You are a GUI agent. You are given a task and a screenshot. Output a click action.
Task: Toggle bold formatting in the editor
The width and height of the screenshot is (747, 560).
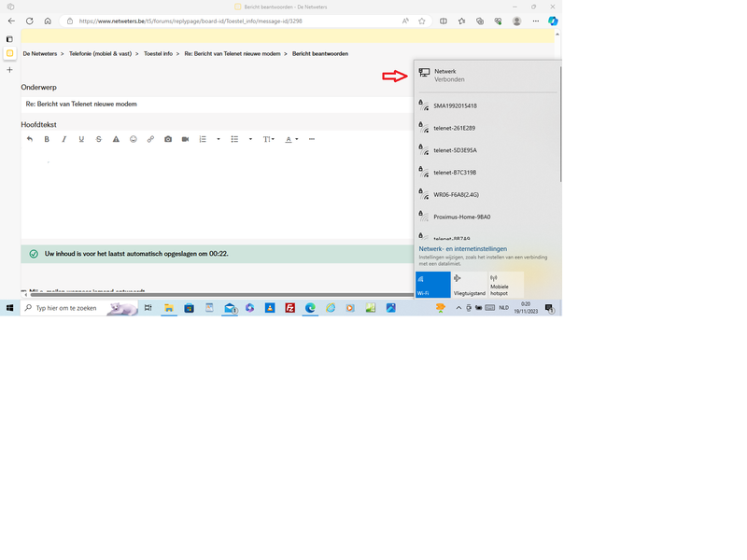tap(47, 139)
